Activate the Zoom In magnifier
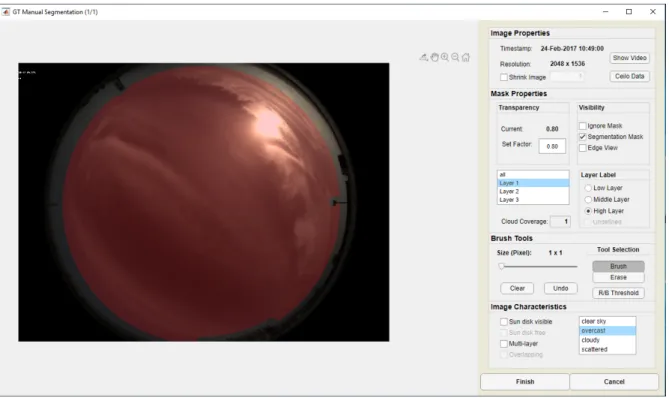669x398 pixels. pos(445,57)
